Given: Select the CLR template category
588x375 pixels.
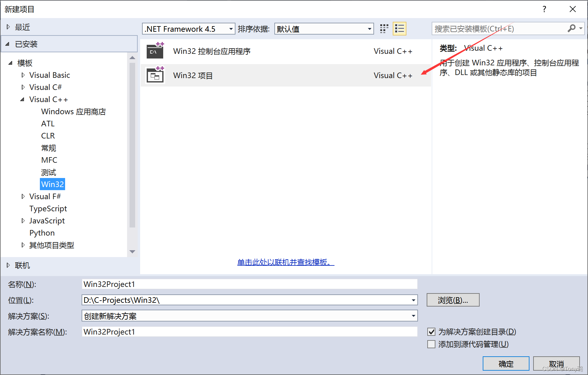Looking at the screenshot, I should click(x=48, y=136).
